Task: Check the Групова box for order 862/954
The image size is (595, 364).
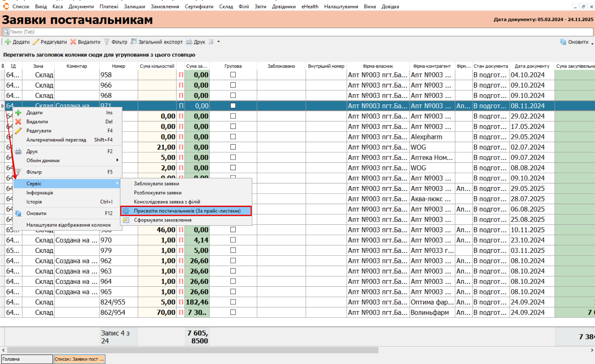Action: point(233,312)
